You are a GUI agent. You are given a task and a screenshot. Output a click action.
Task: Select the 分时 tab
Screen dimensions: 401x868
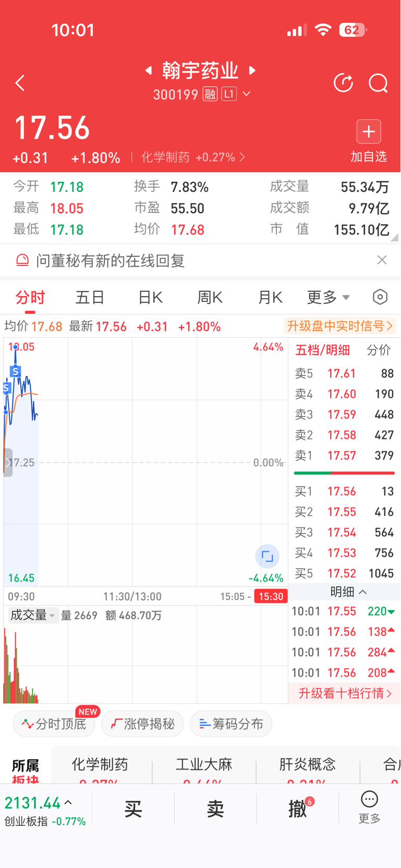(30, 298)
